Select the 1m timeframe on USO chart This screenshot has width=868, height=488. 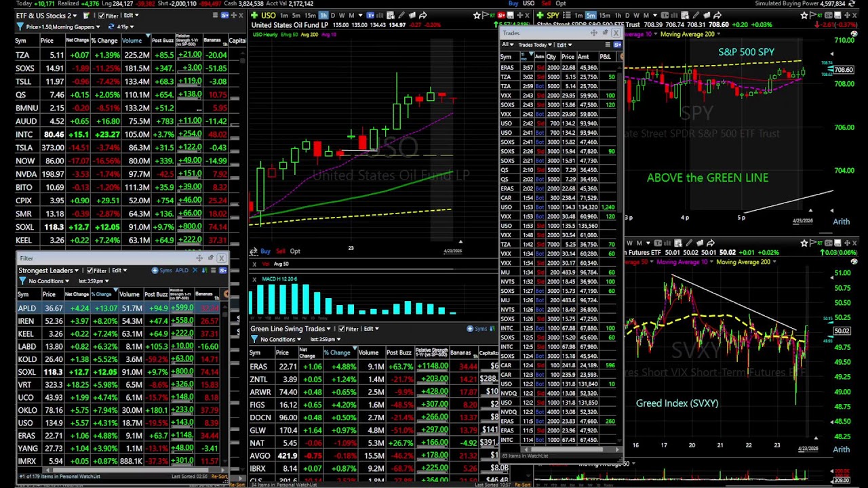coord(283,15)
